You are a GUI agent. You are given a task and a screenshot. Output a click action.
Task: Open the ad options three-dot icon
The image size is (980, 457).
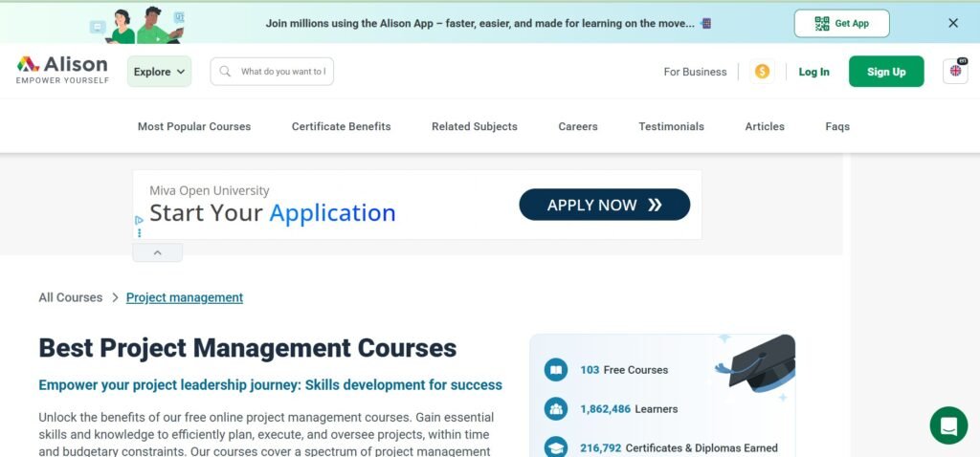[x=140, y=233]
